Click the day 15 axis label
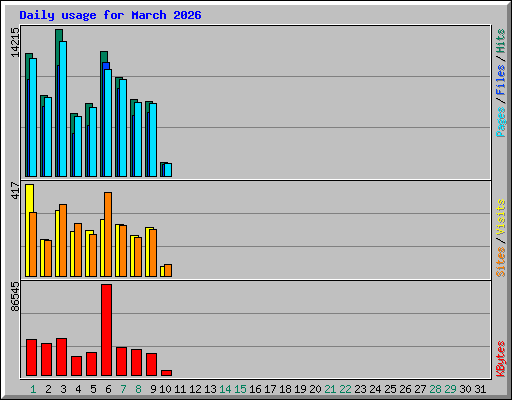 (x=240, y=389)
